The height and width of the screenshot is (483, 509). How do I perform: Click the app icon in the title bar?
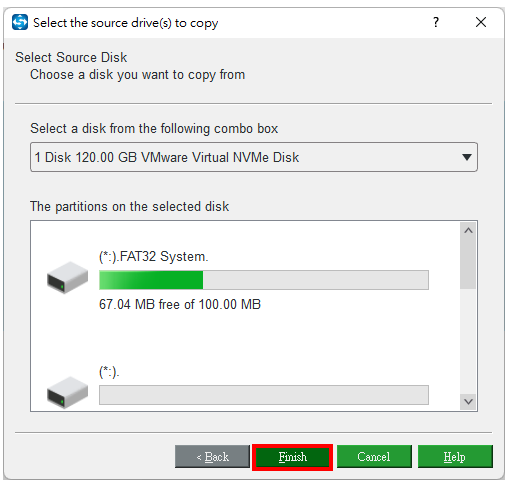(x=20, y=22)
